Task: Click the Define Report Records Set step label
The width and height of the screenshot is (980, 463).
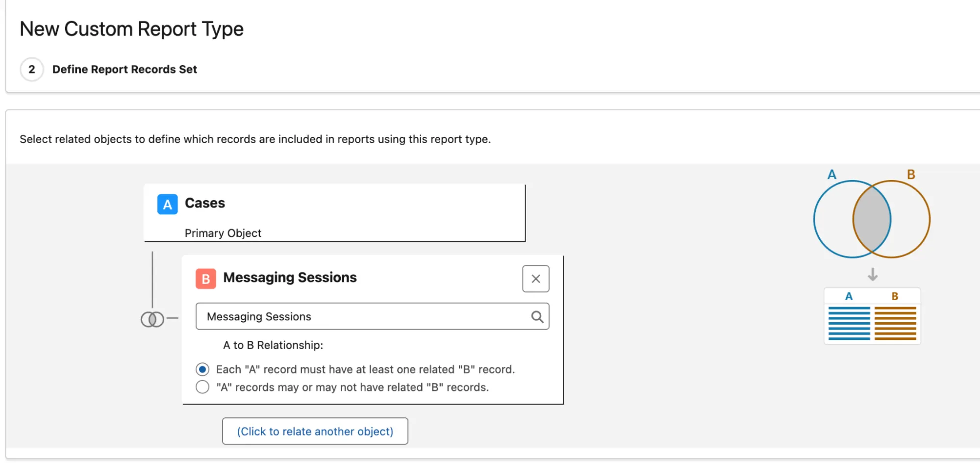Action: [125, 69]
